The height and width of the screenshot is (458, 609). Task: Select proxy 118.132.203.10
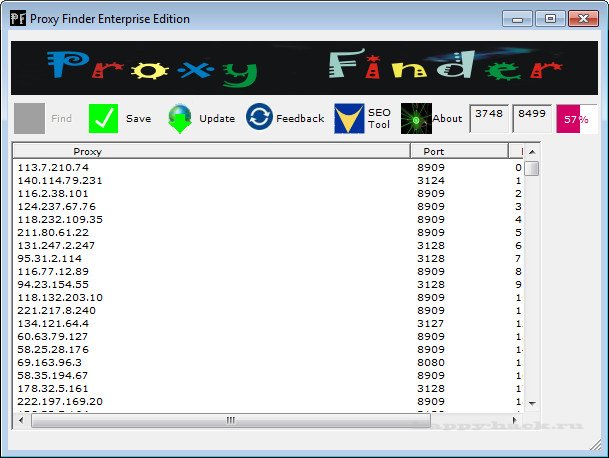pyautogui.click(x=60, y=298)
